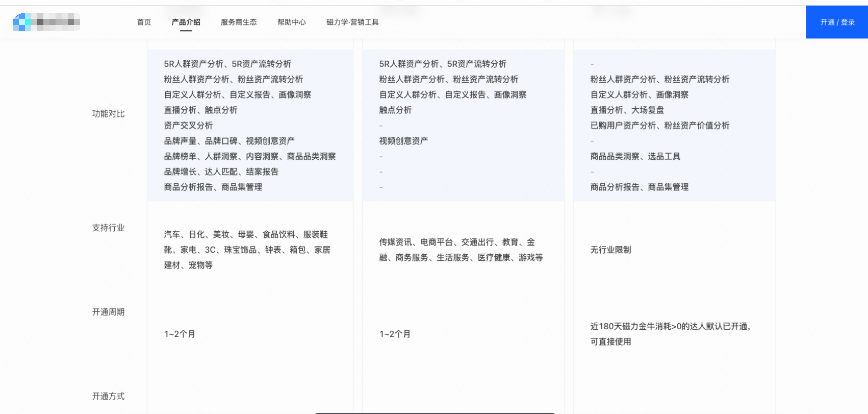Open the 磁力学·营销工具 nav link
The image size is (868, 414).
click(x=352, y=22)
